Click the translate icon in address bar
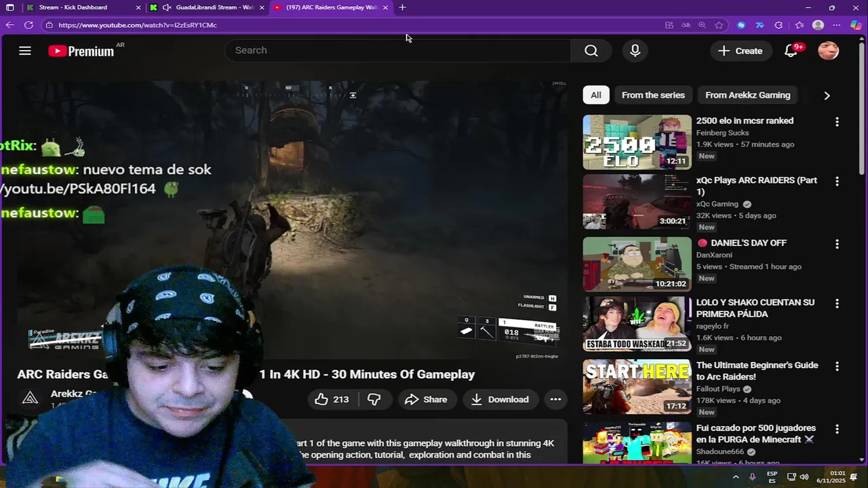Viewport: 868px width, 488px height. point(686,25)
